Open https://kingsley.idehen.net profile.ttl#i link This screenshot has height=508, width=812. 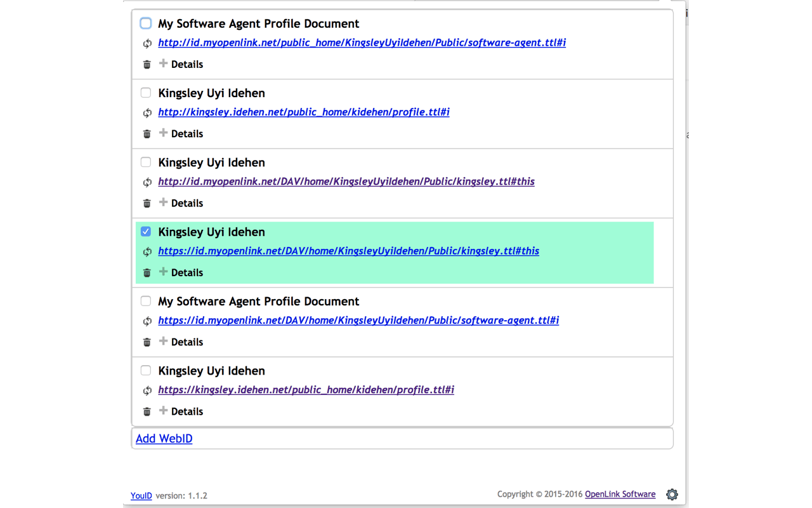306,390
